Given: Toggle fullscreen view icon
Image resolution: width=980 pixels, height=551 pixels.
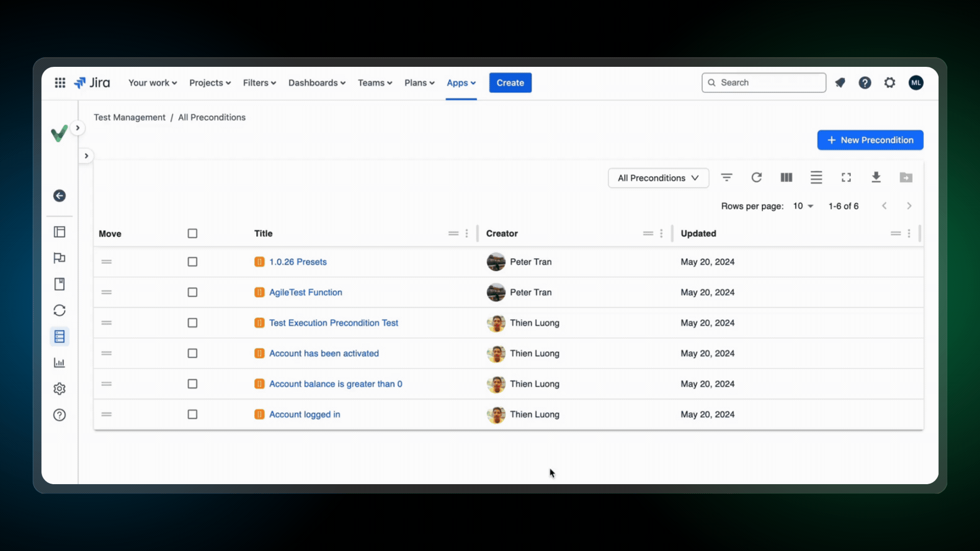Looking at the screenshot, I should (846, 178).
